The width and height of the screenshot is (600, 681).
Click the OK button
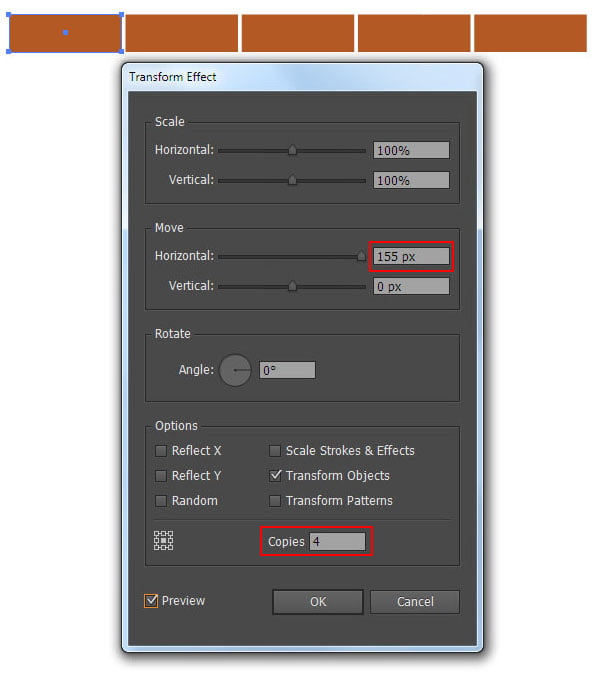(318, 602)
